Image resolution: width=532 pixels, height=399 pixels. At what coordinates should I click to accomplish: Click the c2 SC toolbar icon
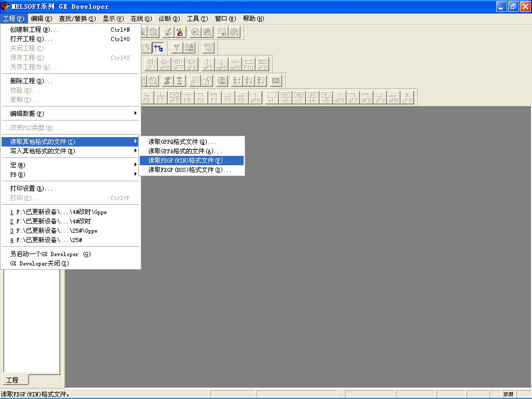click(x=285, y=97)
